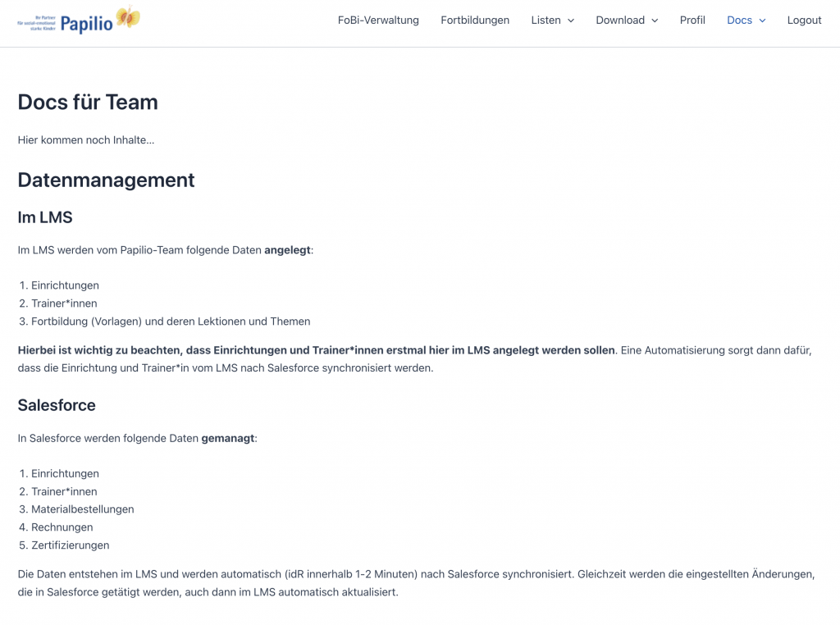Click the text 'Hier kommen noch Inhalte...'

tap(85, 139)
